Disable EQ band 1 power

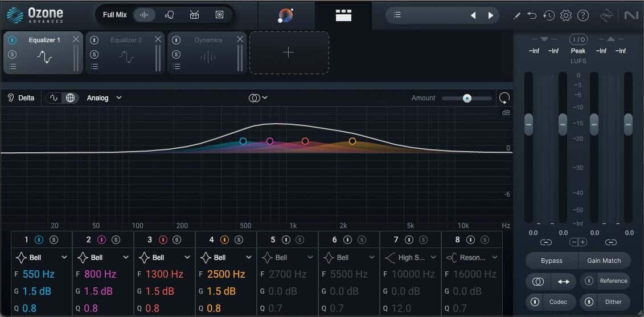click(x=40, y=239)
